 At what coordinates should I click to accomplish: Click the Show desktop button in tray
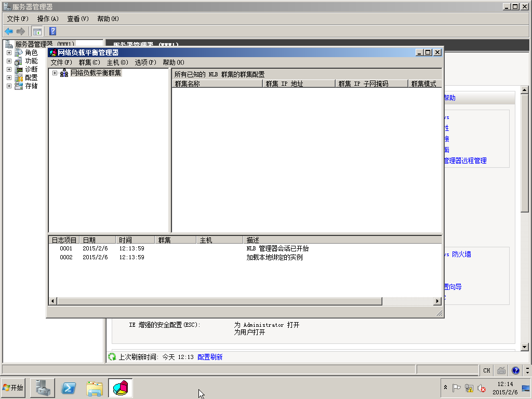click(526, 388)
